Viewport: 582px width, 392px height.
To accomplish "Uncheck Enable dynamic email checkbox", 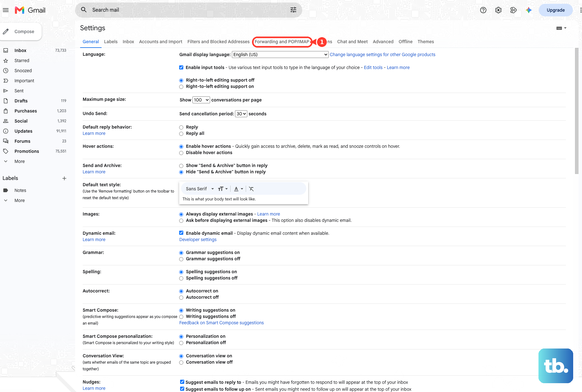I will click(181, 233).
